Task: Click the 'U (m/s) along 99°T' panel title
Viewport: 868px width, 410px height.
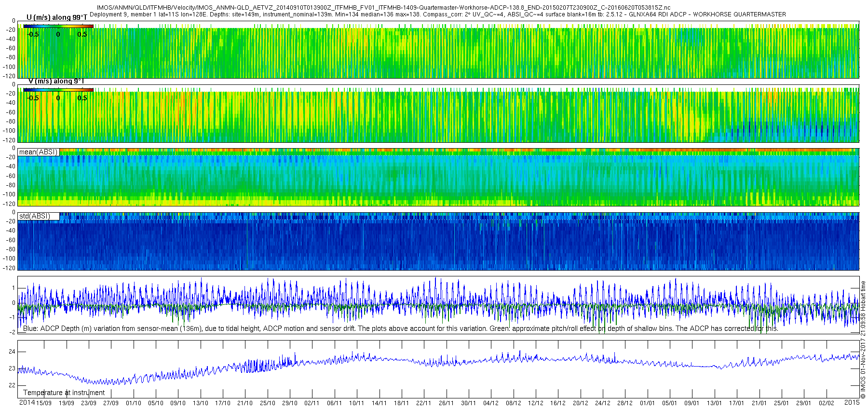Action: point(57,17)
